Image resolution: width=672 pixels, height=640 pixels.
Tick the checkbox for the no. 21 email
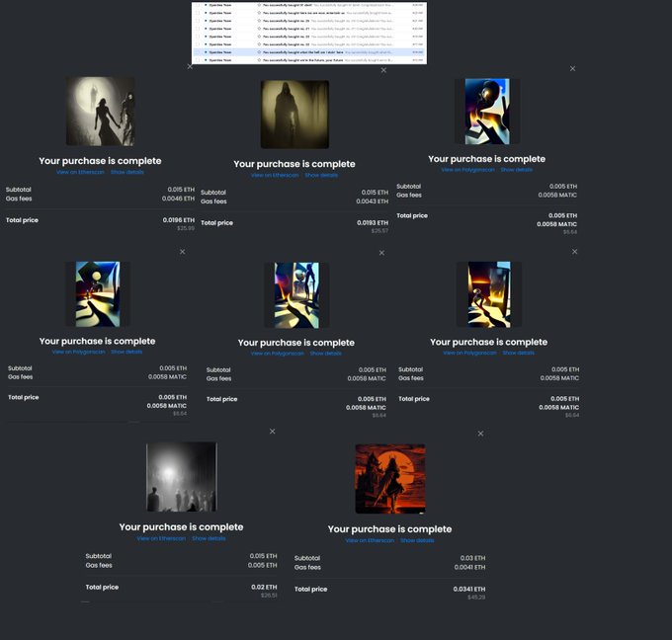click(197, 29)
